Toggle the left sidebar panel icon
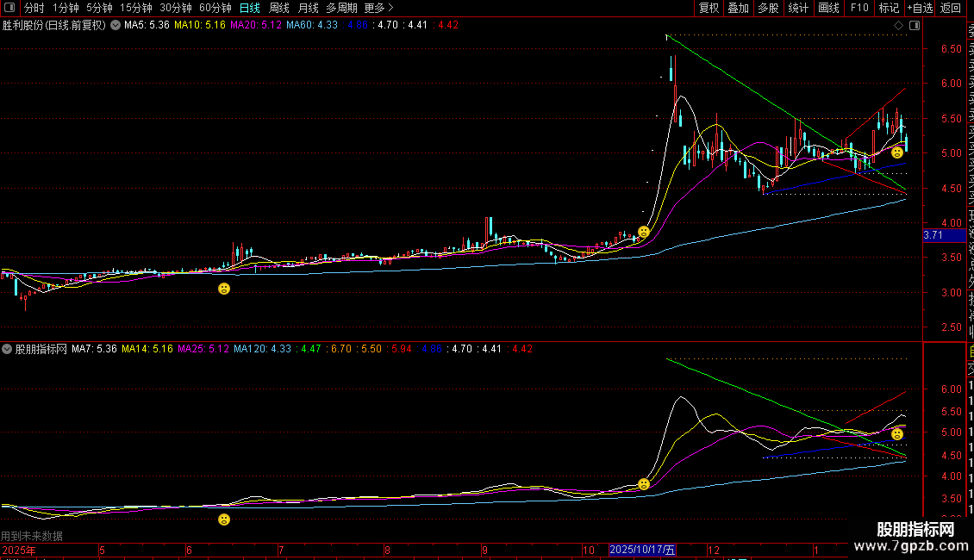974x560 pixels. tap(9, 9)
